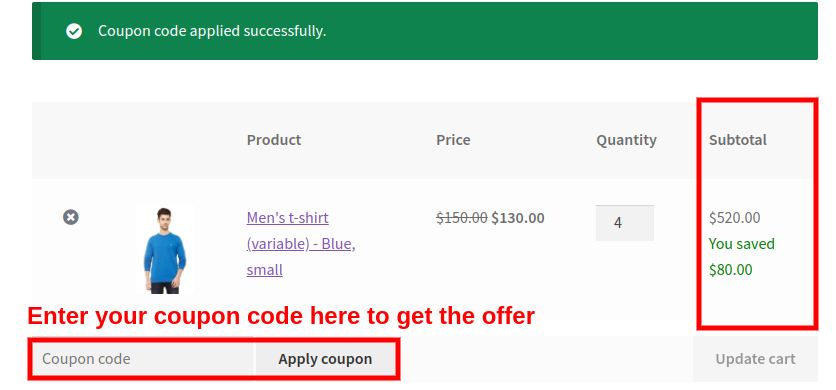Select the Product column header
The image size is (836, 390).
click(x=274, y=140)
